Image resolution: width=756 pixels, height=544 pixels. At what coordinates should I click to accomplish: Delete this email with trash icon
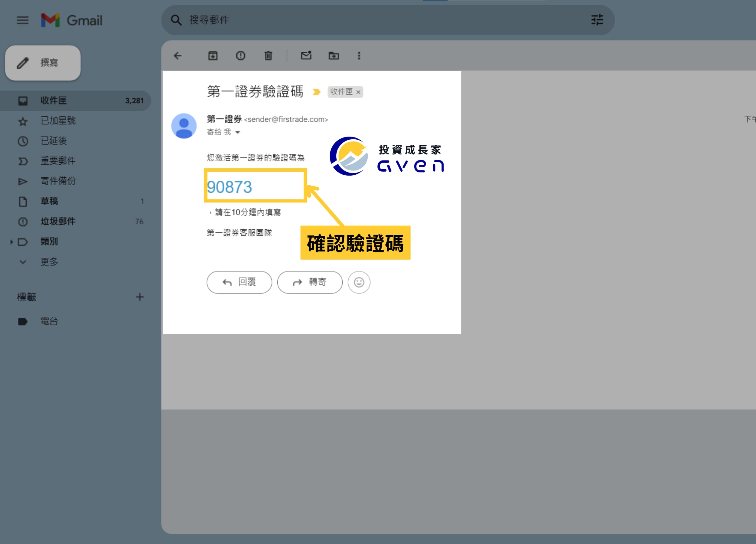coord(268,56)
